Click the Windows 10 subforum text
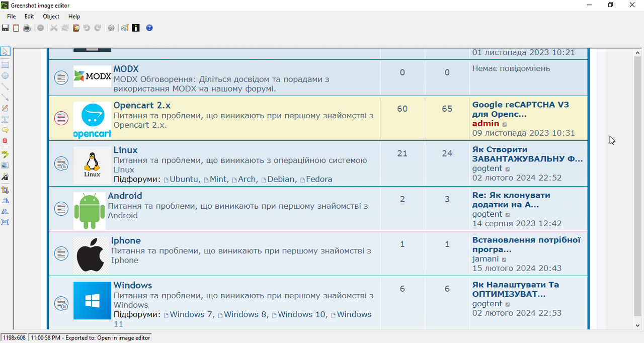The image size is (644, 343). pos(302,314)
